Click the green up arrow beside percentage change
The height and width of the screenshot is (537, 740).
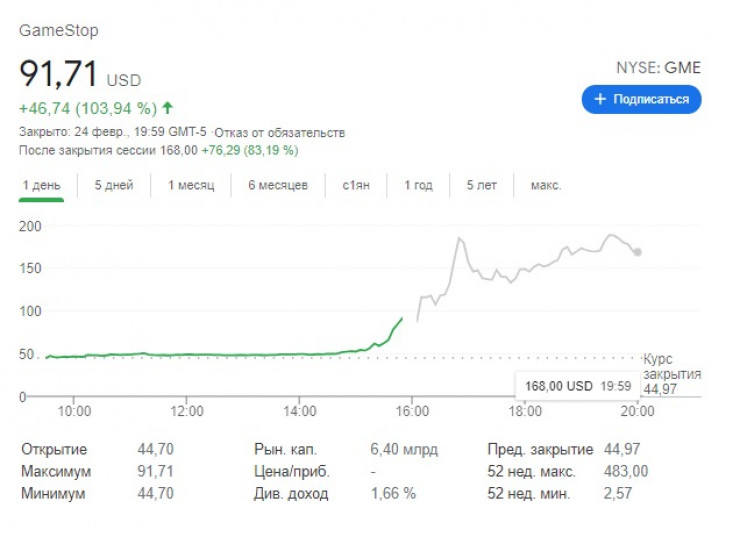pos(167,107)
